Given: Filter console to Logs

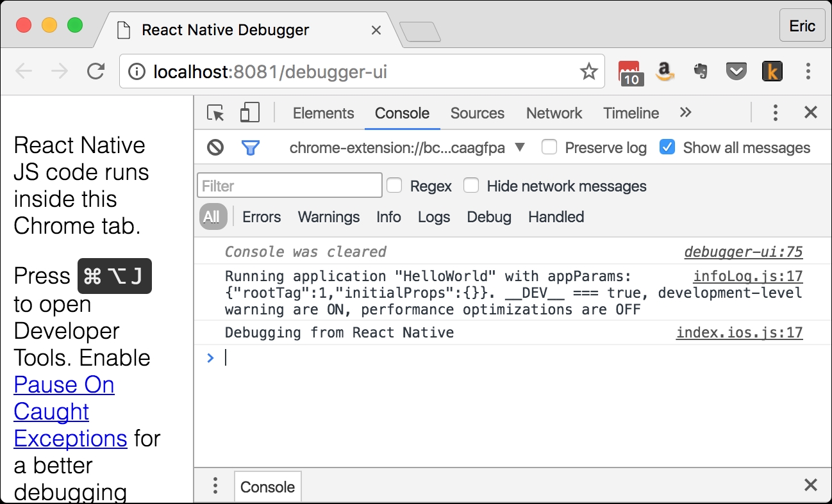Looking at the screenshot, I should (434, 217).
